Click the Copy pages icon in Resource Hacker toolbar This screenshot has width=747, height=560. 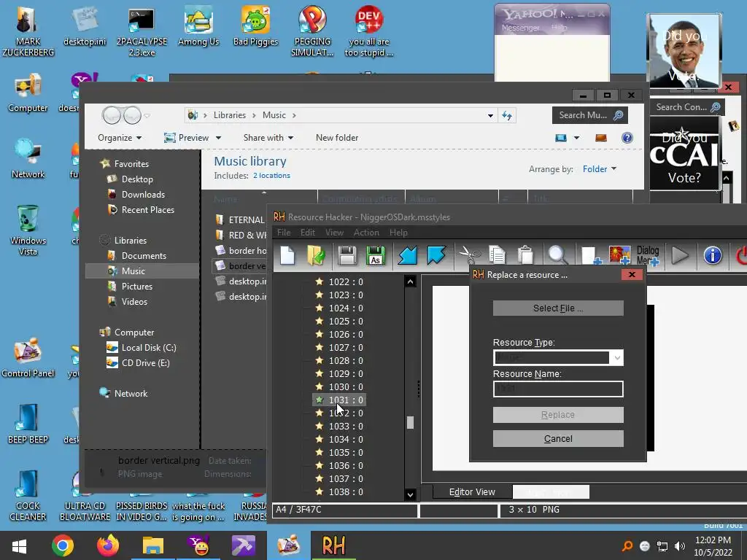pyautogui.click(x=497, y=255)
